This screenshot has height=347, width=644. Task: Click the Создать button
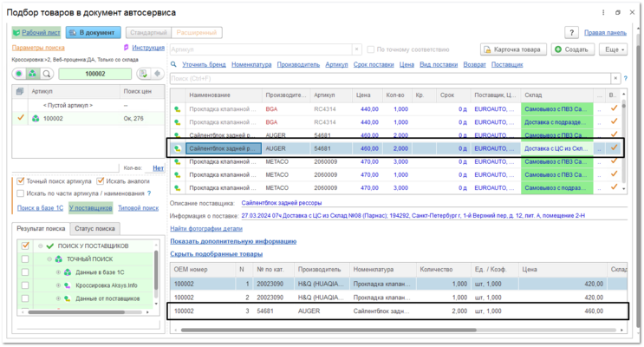572,49
